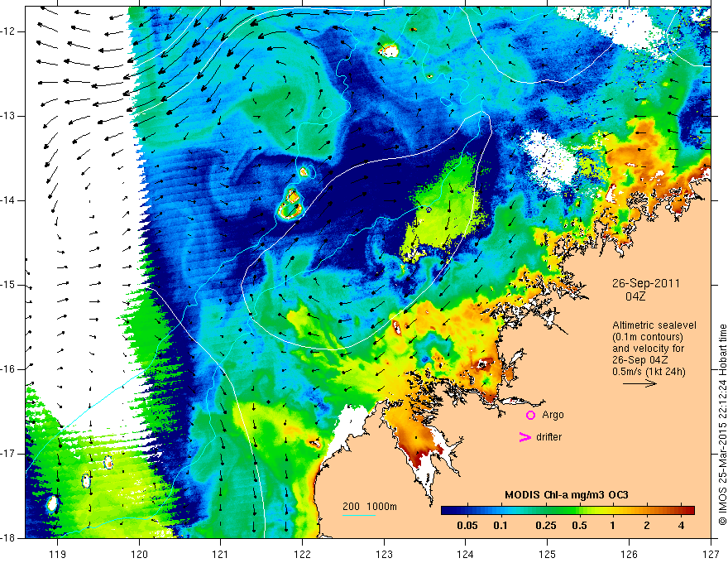This screenshot has height=563, width=728.
Task: Click the cyan 200m isobath legend line
Action: point(359,515)
